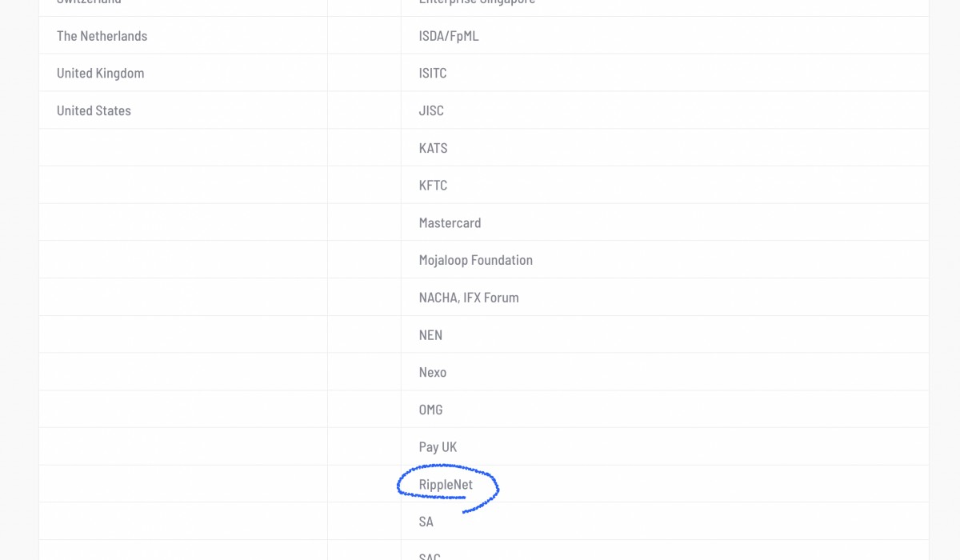Open JISC entry
Image resolution: width=960 pixels, height=560 pixels.
(x=431, y=110)
